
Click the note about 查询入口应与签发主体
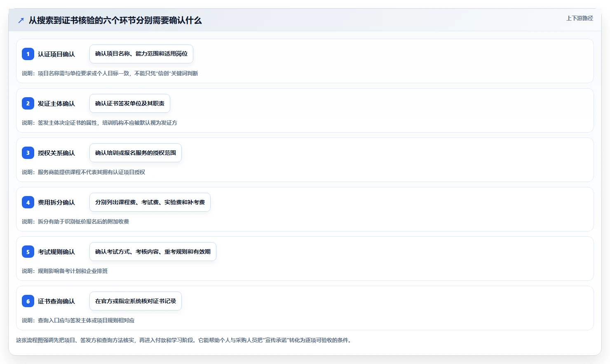click(x=78, y=320)
